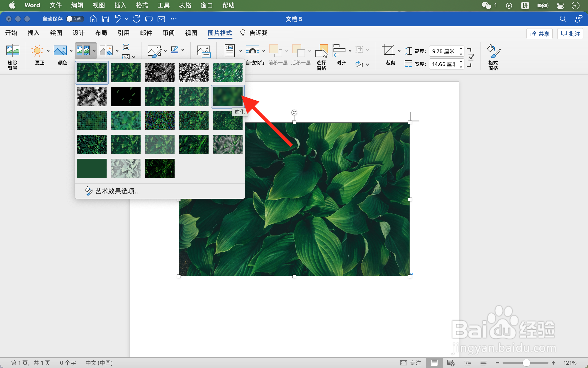The height and width of the screenshot is (368, 588).
Task: Click the Rotate objects icon
Action: pos(359,64)
